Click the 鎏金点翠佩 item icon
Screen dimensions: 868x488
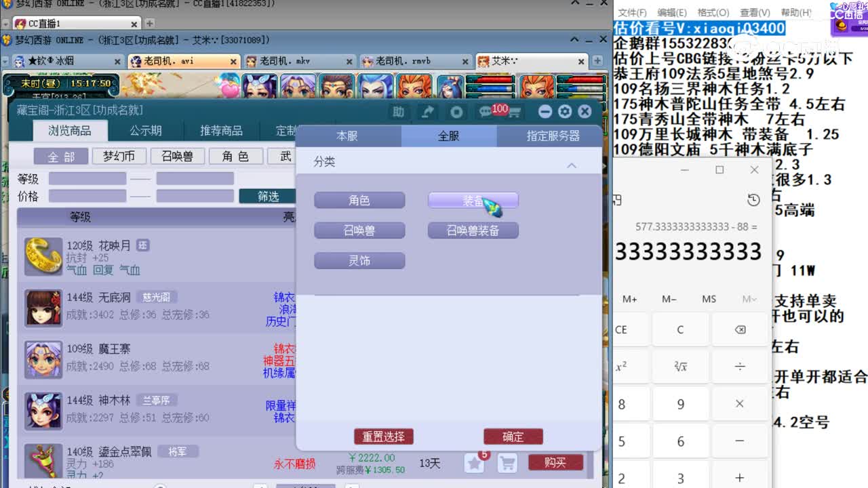(43, 462)
